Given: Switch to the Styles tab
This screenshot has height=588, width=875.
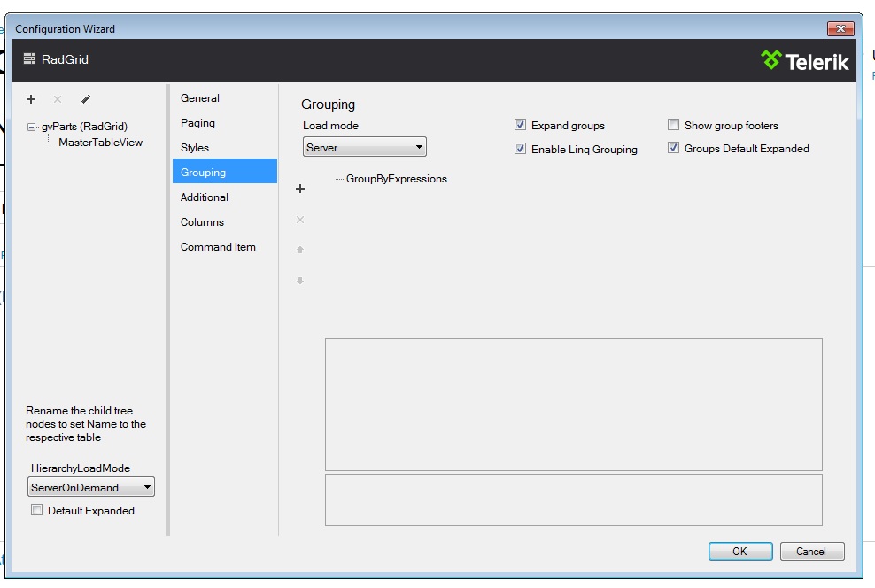Looking at the screenshot, I should pyautogui.click(x=225, y=148).
